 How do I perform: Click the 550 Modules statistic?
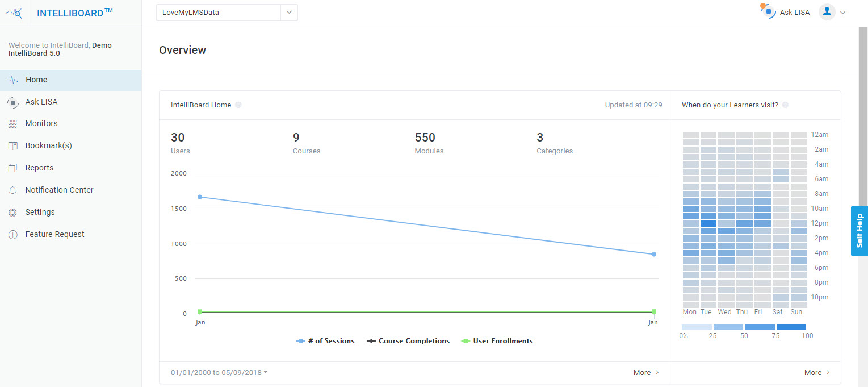click(429, 143)
